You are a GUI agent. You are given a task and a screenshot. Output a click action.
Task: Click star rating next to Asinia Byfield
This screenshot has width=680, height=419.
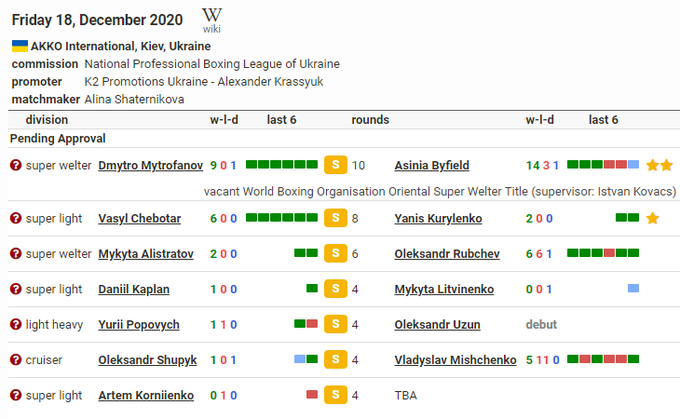point(659,165)
